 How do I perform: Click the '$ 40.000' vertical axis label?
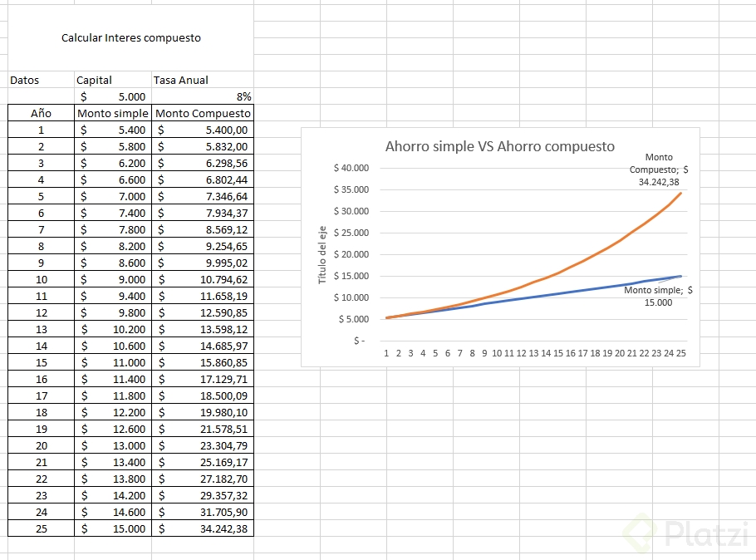pos(351,168)
